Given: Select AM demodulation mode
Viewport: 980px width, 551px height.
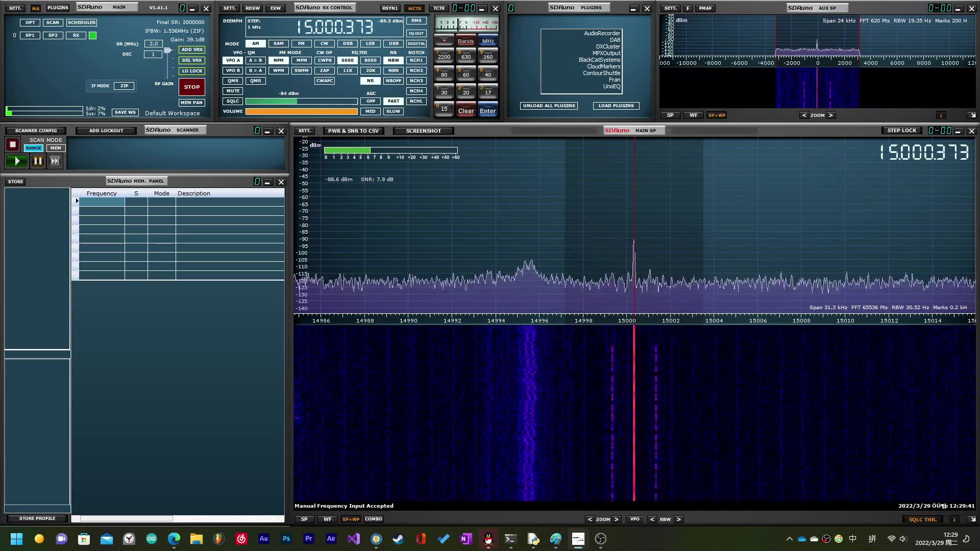Looking at the screenshot, I should pos(256,43).
